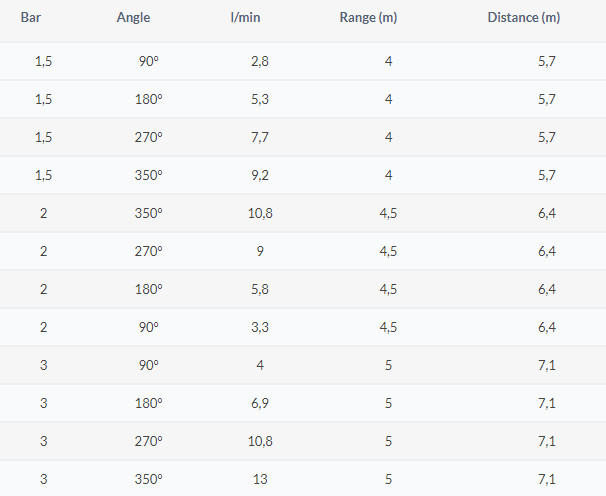
Task: Click the l/min column header
Action: pos(245,17)
